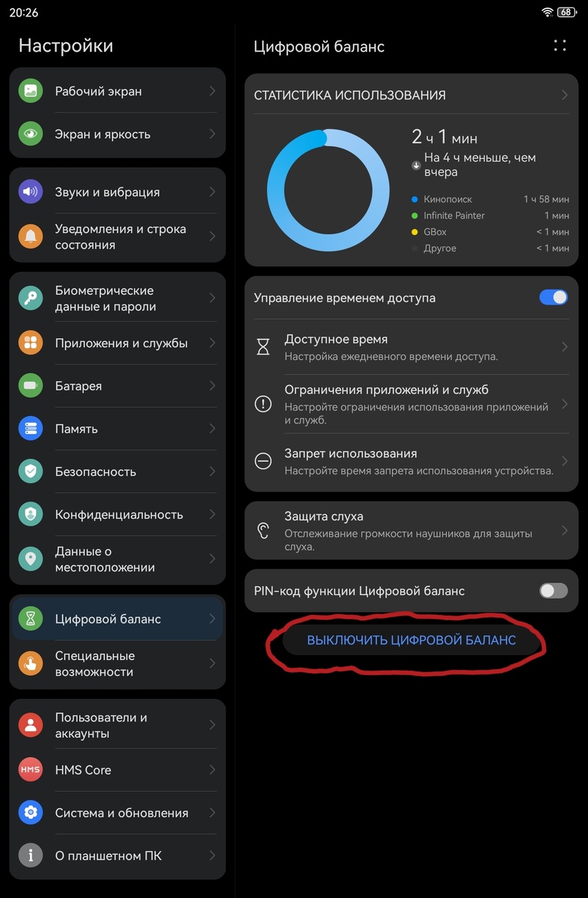This screenshot has height=898, width=588.
Task: Tap the Кинопоиск usage entry in statistics
Action: 490,199
